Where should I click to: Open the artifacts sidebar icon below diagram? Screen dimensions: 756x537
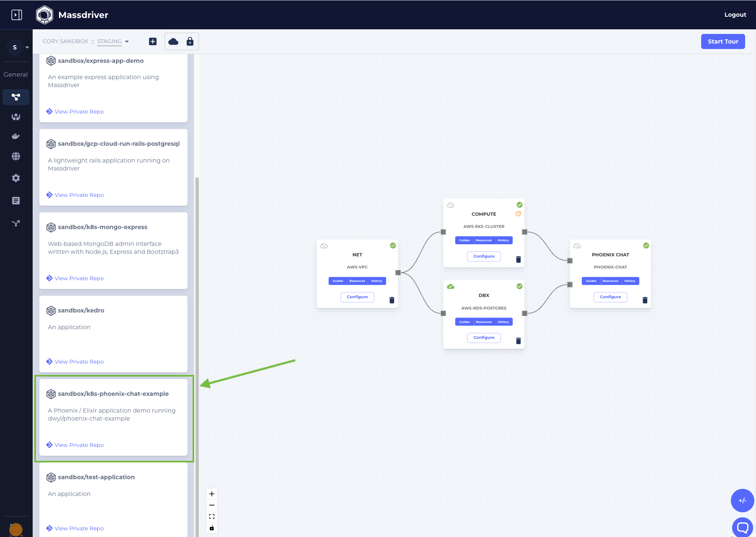(x=16, y=117)
